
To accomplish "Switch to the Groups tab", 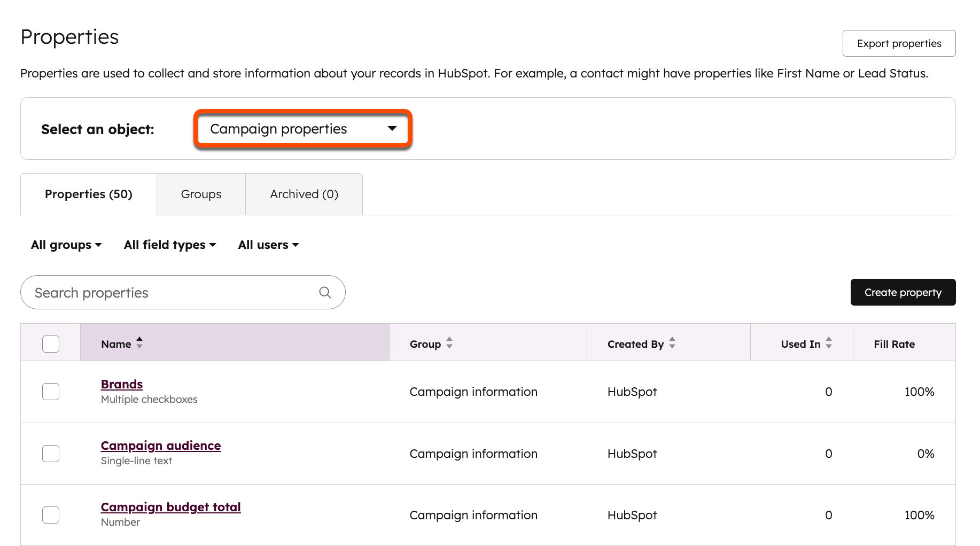I will coord(201,194).
